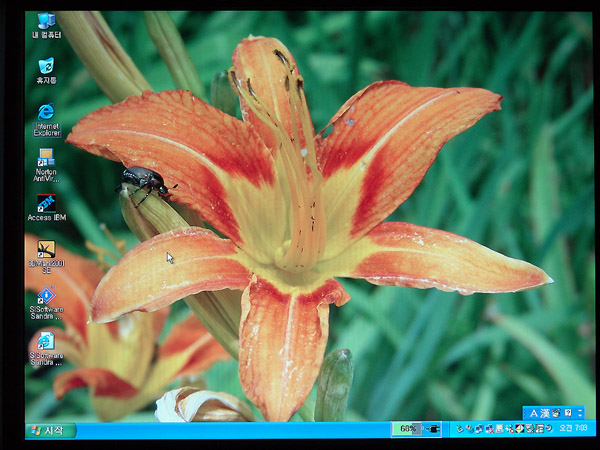The height and width of the screenshot is (450, 600).
Task: Click the yellow diamond tray icon
Action: [x=519, y=429]
